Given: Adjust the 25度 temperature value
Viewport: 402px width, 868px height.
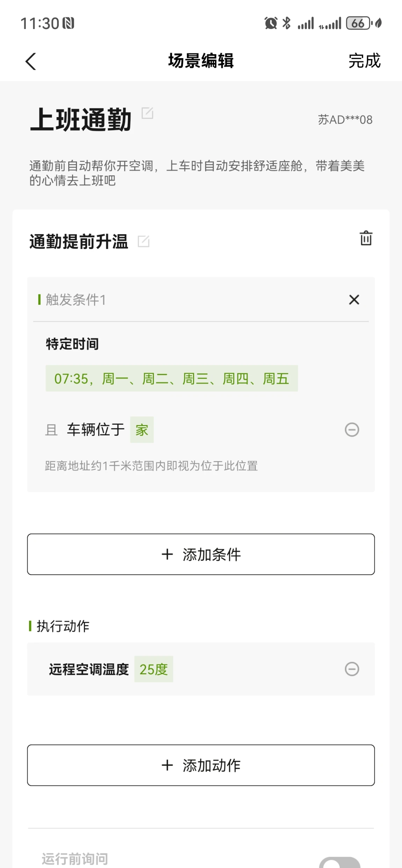Looking at the screenshot, I should pyautogui.click(x=154, y=669).
